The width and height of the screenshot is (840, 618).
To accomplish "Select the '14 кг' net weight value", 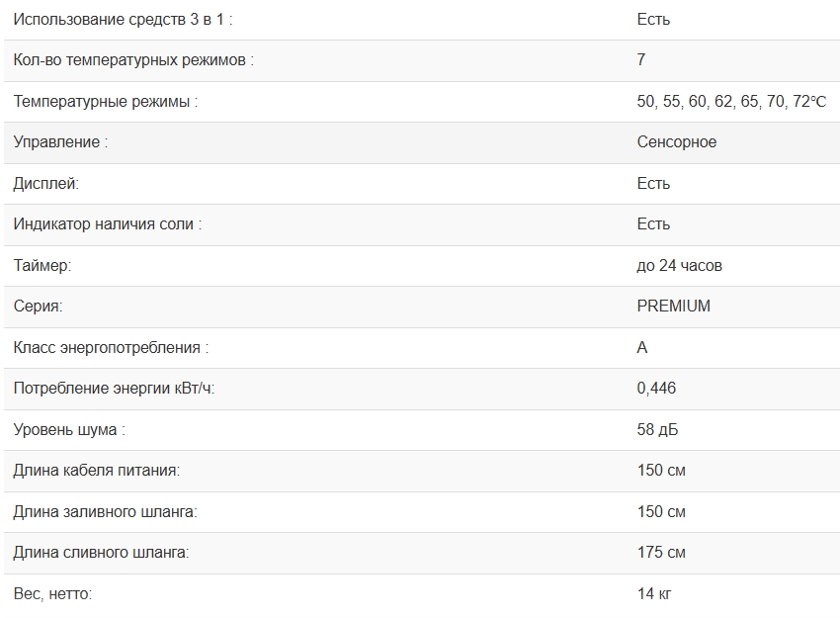I will tap(654, 594).
